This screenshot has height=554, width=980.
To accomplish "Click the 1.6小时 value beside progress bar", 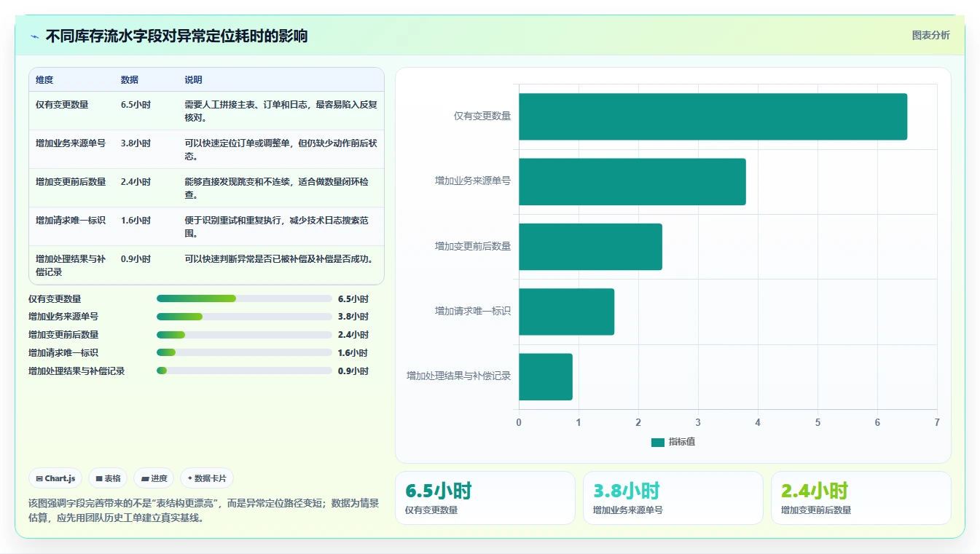I will tap(353, 352).
